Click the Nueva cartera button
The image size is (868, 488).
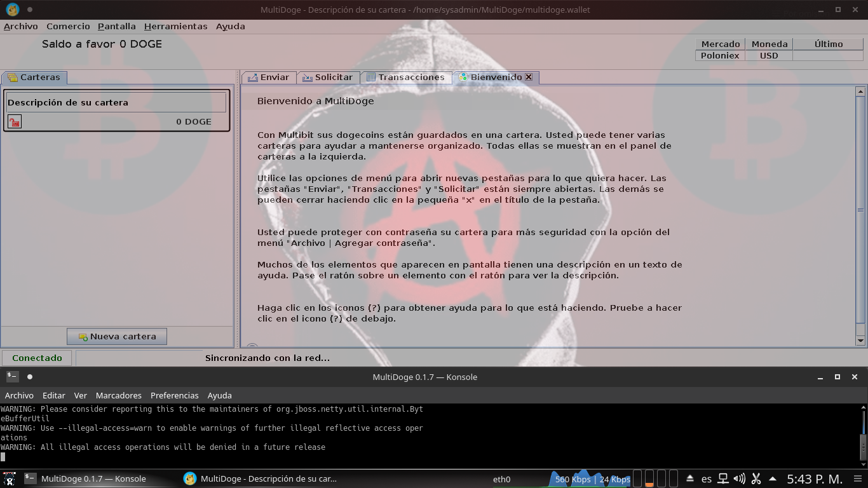(117, 336)
